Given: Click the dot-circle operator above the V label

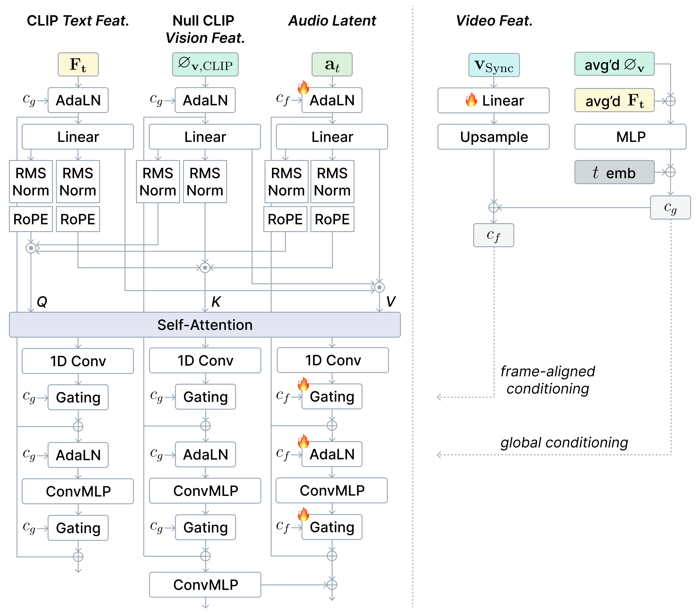Looking at the screenshot, I should pyautogui.click(x=379, y=287).
